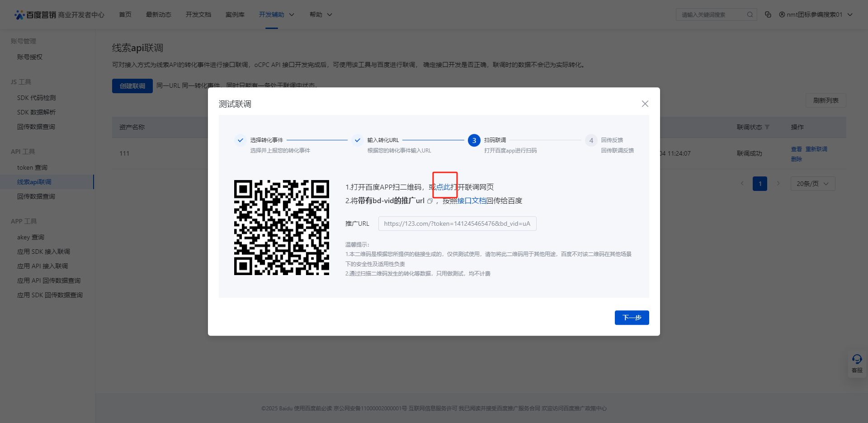
Task: Click the 推广URL input field
Action: pyautogui.click(x=457, y=223)
